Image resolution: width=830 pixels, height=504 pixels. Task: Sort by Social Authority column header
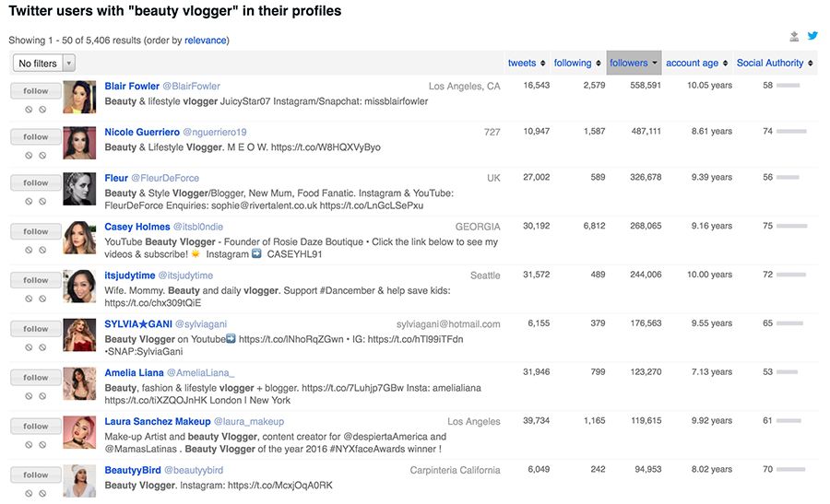[775, 64]
